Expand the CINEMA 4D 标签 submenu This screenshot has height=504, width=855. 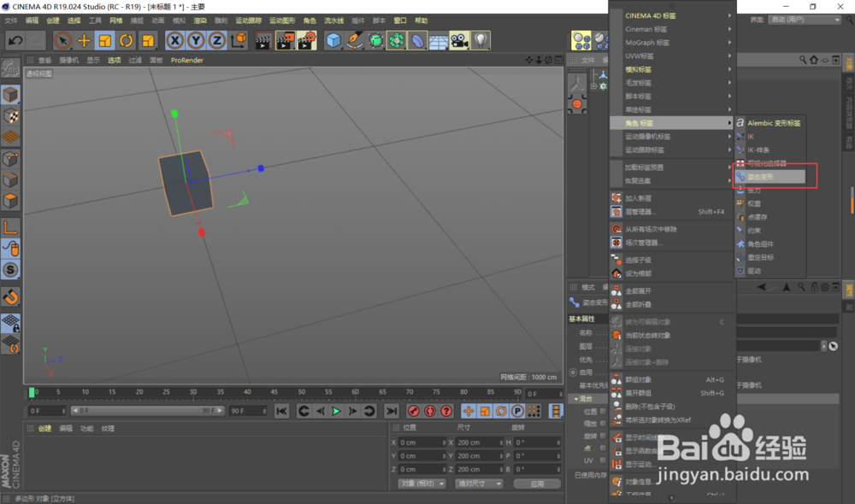tap(672, 15)
